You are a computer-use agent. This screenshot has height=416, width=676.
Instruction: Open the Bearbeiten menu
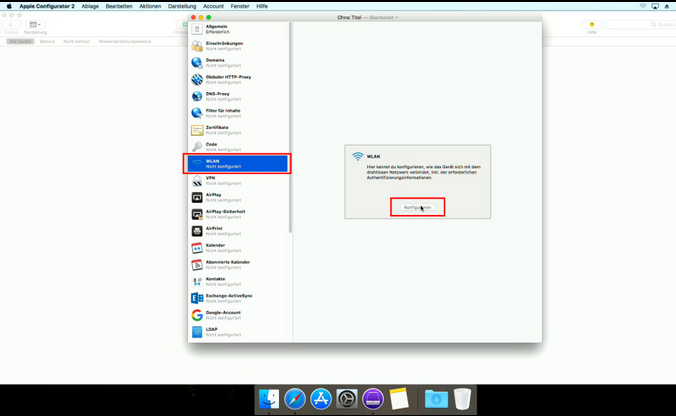pyautogui.click(x=119, y=6)
